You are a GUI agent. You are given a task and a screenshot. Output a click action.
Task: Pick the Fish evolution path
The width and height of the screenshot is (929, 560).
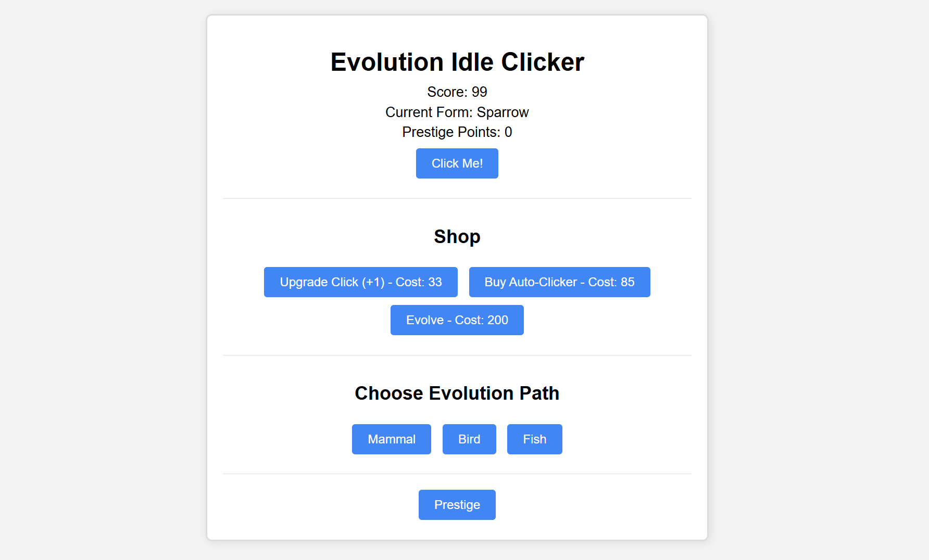point(534,439)
